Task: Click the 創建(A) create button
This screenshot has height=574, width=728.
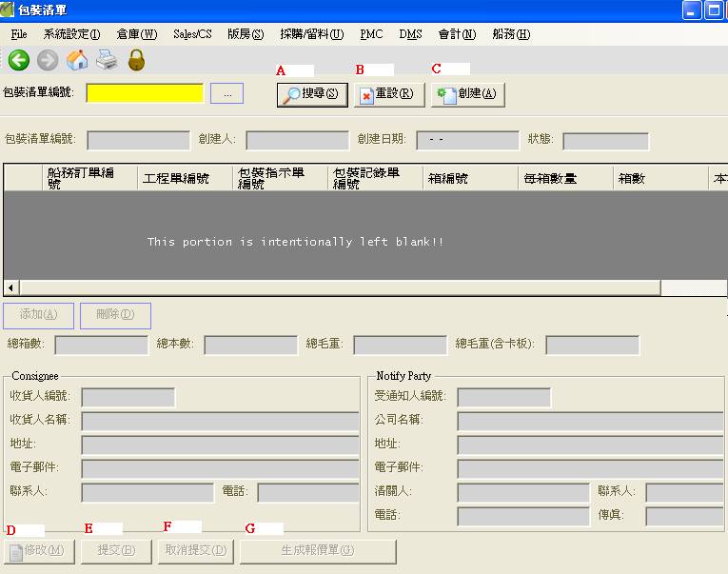Action: (467, 94)
